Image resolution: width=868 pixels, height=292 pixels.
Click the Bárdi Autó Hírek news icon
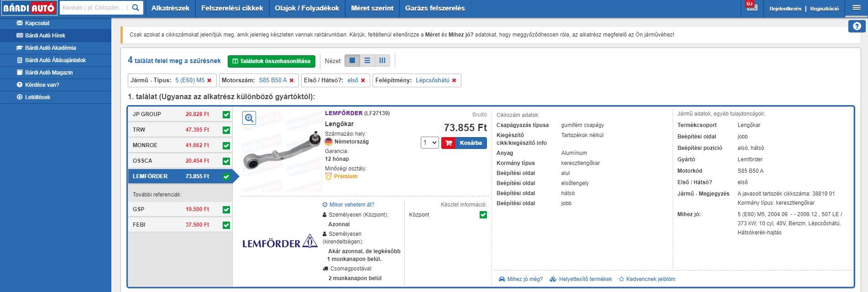coord(19,35)
